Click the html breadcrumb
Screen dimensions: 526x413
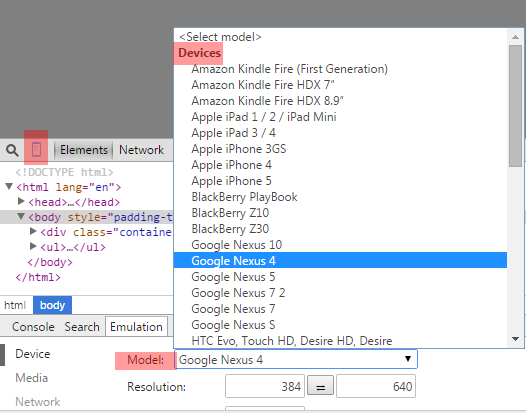[x=15, y=305]
